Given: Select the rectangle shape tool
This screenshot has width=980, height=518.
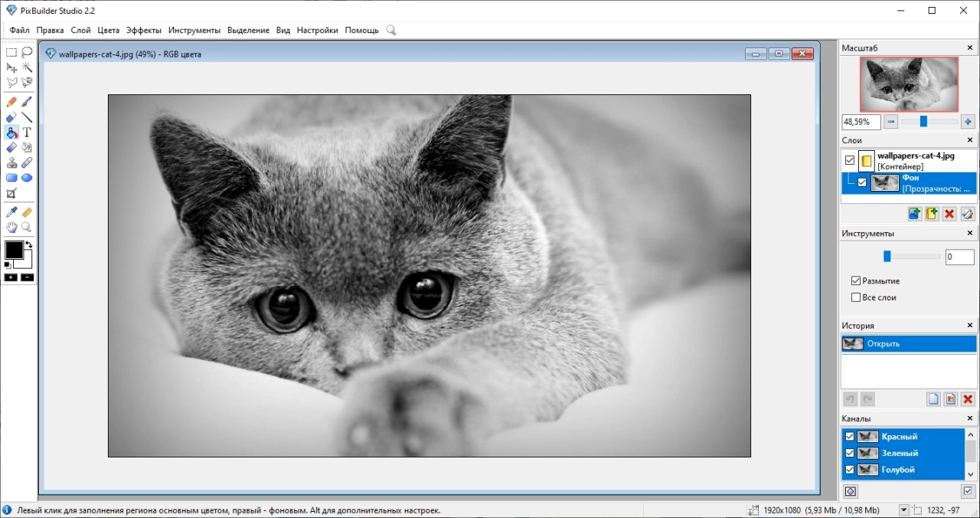Looking at the screenshot, I should pos(11,178).
